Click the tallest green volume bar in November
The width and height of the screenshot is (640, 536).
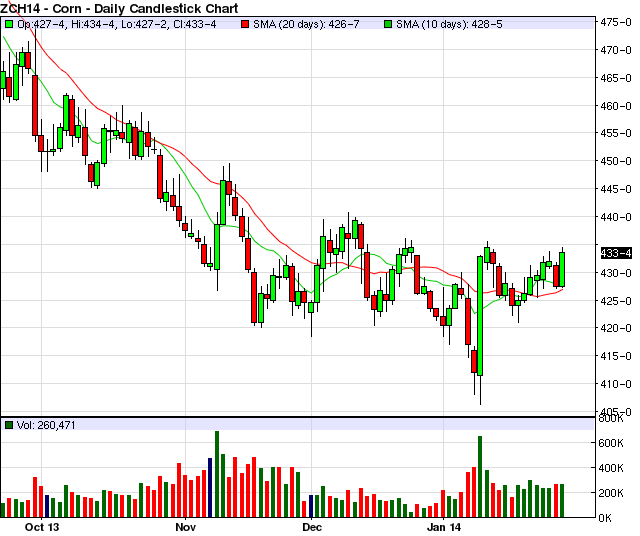(x=217, y=474)
